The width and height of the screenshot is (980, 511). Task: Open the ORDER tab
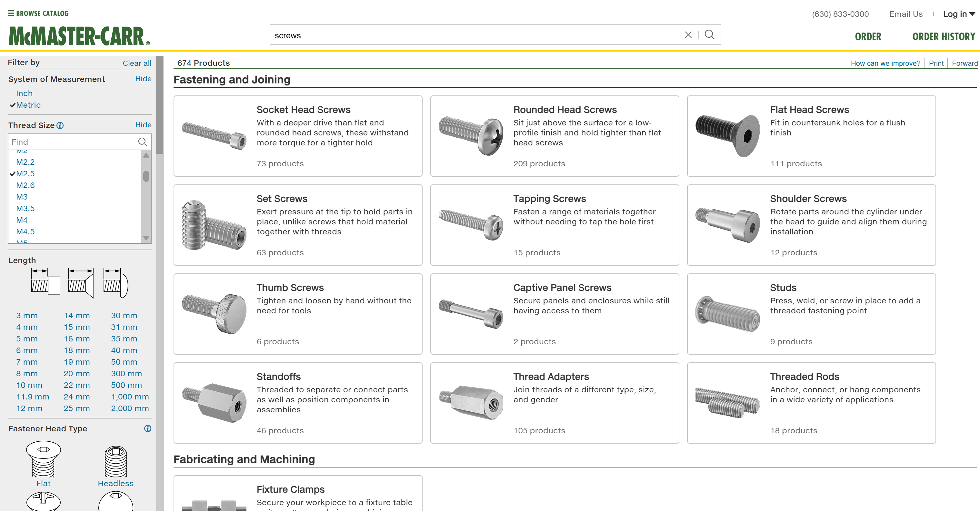(868, 36)
